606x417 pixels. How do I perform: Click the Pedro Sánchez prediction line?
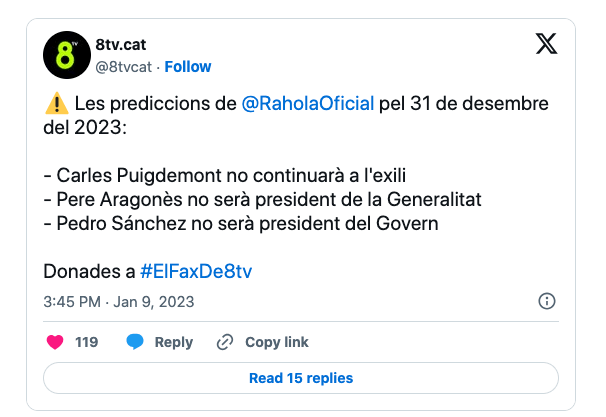pyautogui.click(x=241, y=224)
